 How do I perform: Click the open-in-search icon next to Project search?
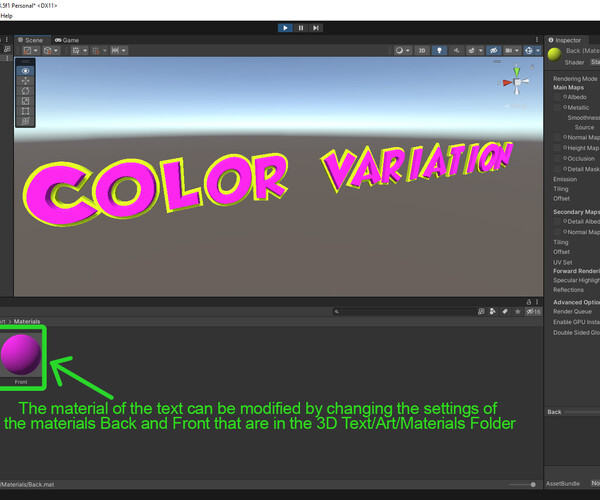481,312
